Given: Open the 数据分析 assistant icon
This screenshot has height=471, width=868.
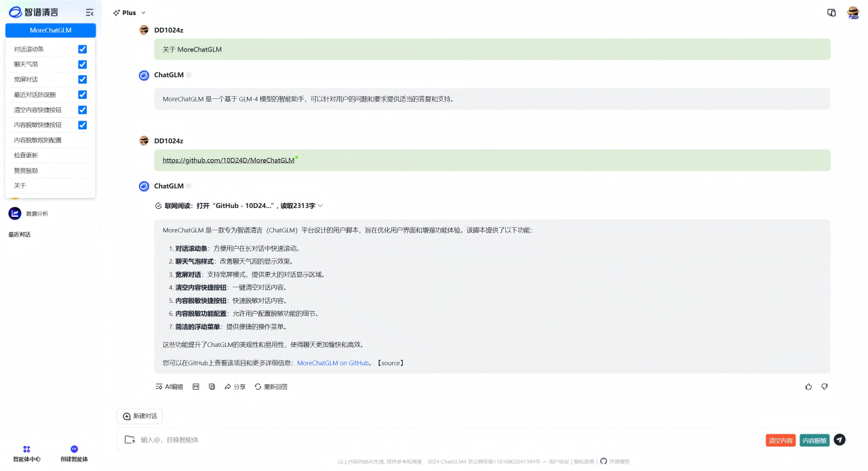Looking at the screenshot, I should coord(15,213).
